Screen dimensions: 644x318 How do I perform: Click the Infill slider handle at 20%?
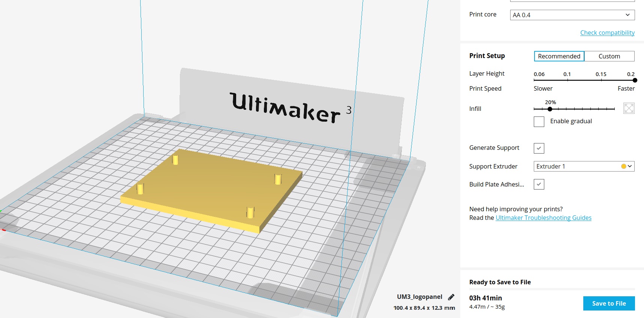[550, 109]
